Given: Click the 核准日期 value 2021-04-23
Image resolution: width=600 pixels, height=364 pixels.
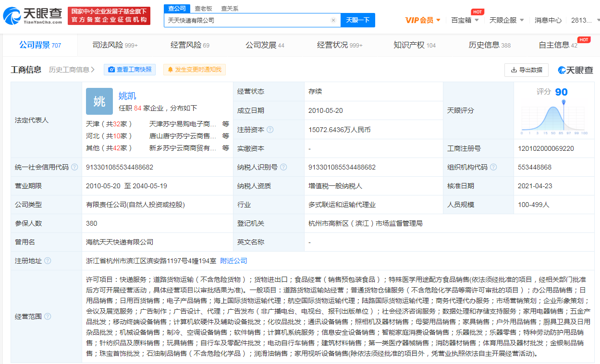Looking at the screenshot, I should [535, 186].
